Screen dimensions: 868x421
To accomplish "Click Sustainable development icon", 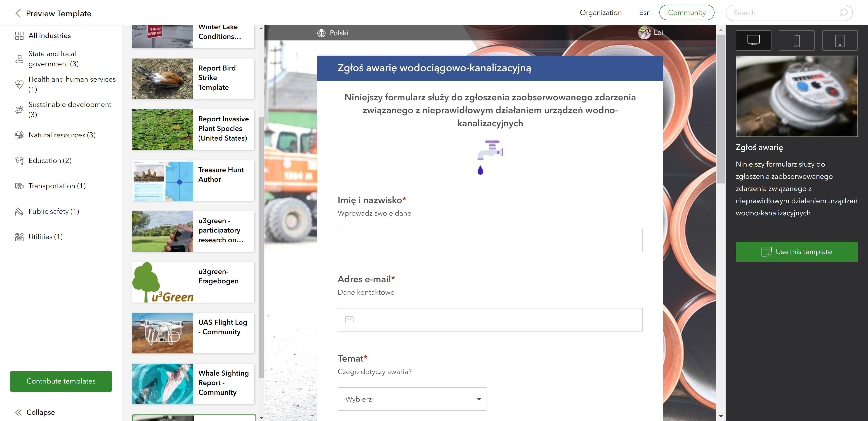I will click(x=19, y=110).
